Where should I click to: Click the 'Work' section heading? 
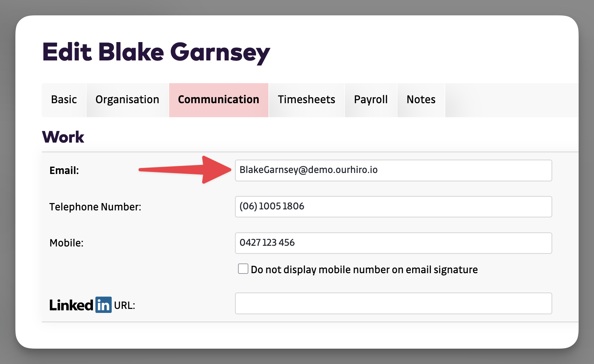point(63,137)
